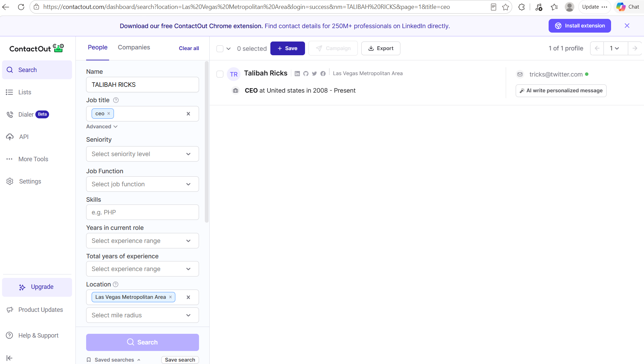Open the Seniority level dropdown
Image resolution: width=644 pixels, height=364 pixels.
142,154
